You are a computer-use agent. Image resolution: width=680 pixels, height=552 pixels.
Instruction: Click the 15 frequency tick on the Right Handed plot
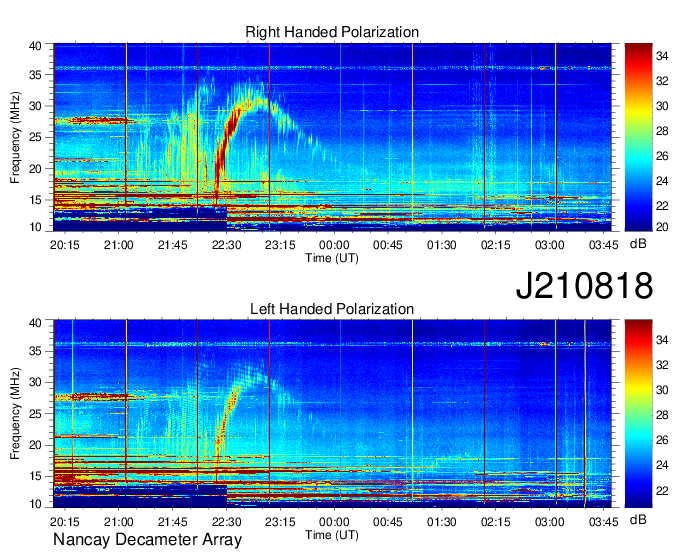35,200
